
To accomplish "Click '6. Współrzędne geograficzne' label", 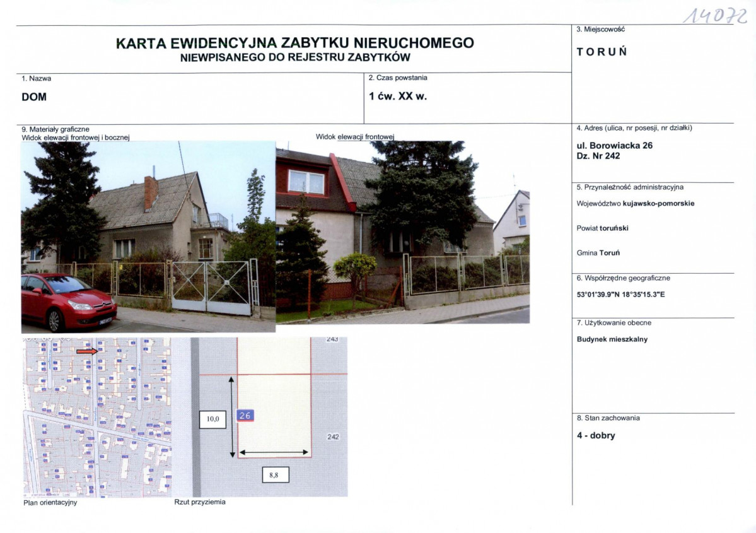I will click(x=623, y=278).
